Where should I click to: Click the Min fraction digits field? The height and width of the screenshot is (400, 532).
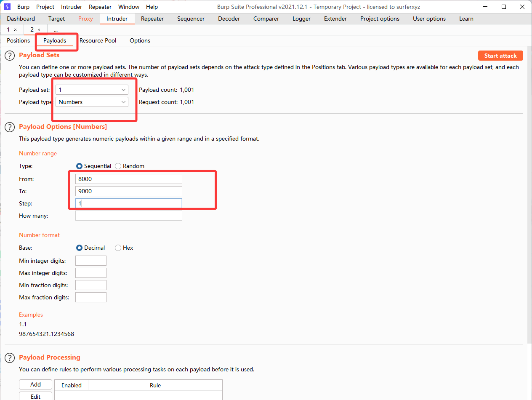coord(91,285)
